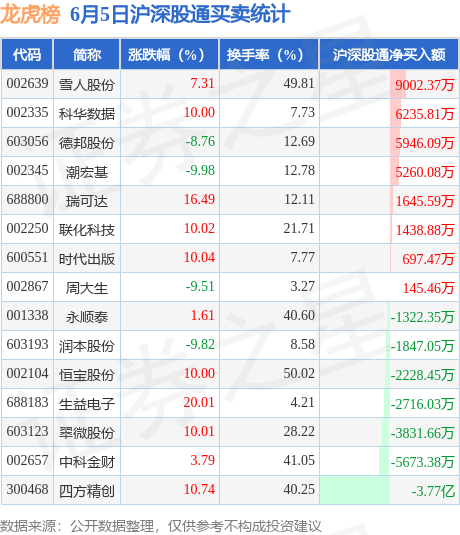Click the 龙虎榜 title logo text
The image size is (460, 535).
click(x=30, y=14)
